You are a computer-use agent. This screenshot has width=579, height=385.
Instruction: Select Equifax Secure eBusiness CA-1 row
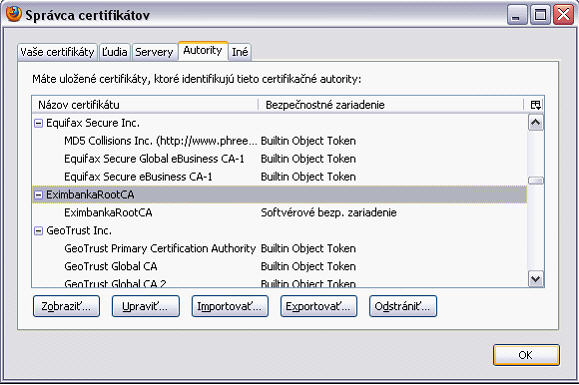click(280, 177)
